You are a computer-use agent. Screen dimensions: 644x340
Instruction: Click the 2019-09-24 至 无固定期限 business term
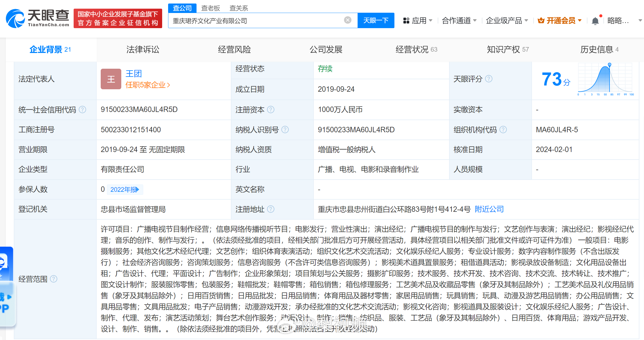tap(143, 150)
